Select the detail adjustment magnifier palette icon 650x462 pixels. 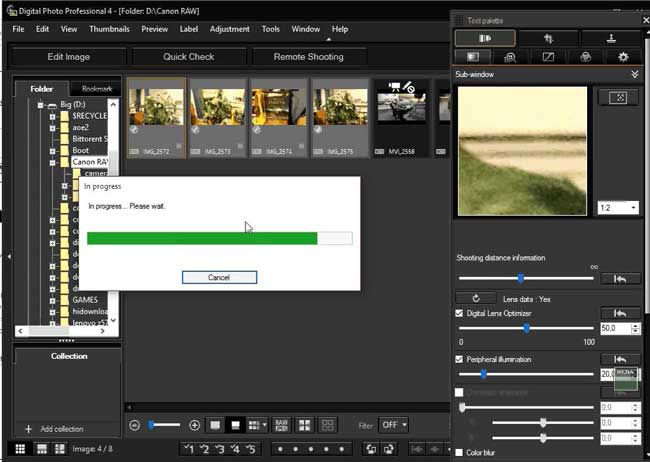(510, 57)
